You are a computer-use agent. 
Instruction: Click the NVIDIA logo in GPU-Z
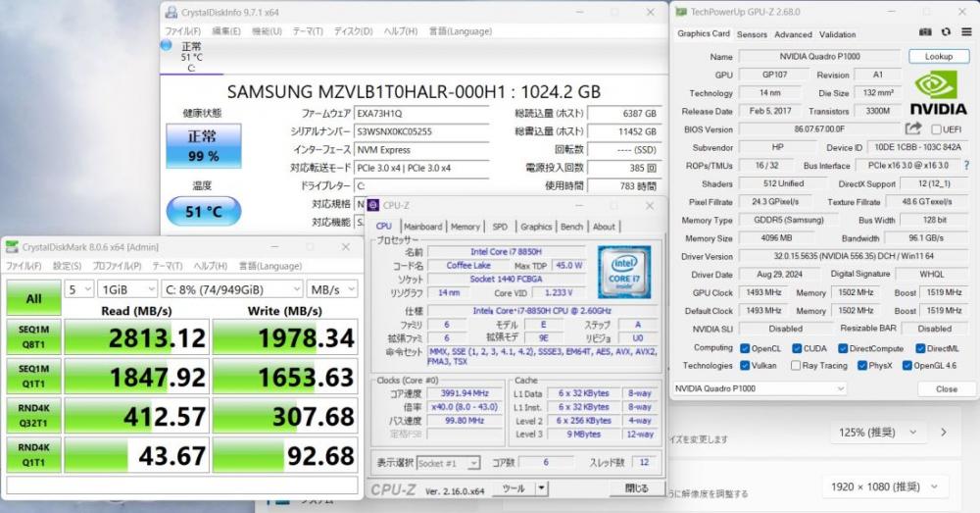point(938,93)
